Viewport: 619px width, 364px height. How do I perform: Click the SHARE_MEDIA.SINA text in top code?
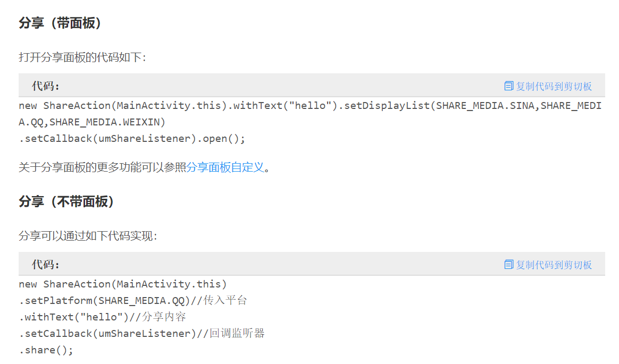(x=484, y=105)
